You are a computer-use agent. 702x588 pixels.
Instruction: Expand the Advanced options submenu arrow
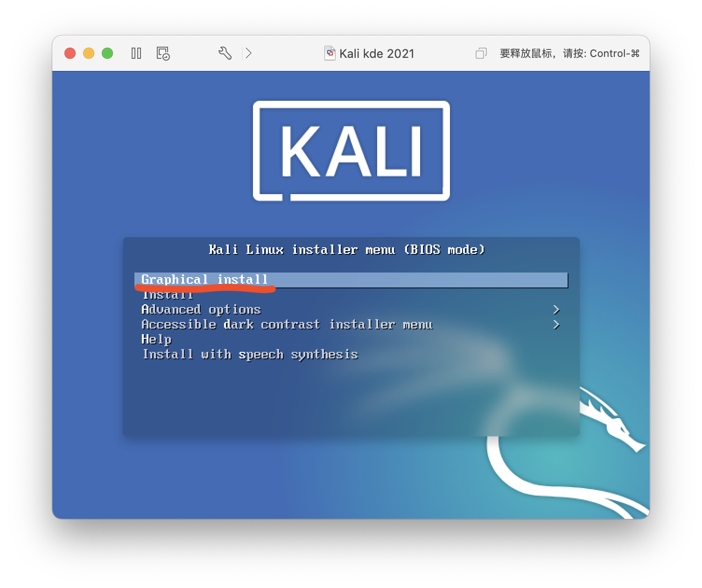[x=556, y=310]
